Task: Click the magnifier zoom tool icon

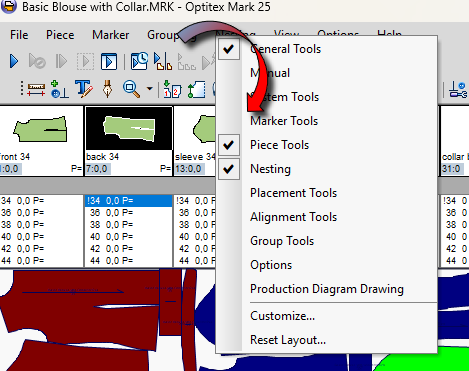Action: click(131, 89)
